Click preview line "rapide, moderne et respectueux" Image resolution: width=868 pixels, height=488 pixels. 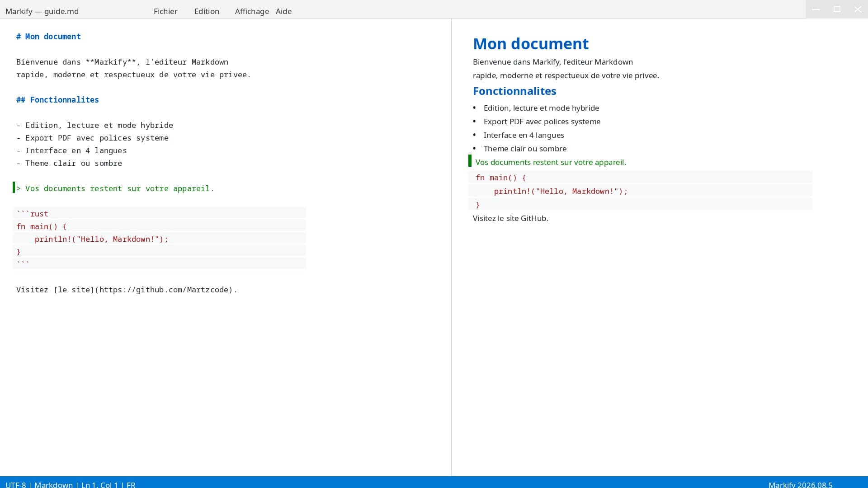(x=566, y=75)
